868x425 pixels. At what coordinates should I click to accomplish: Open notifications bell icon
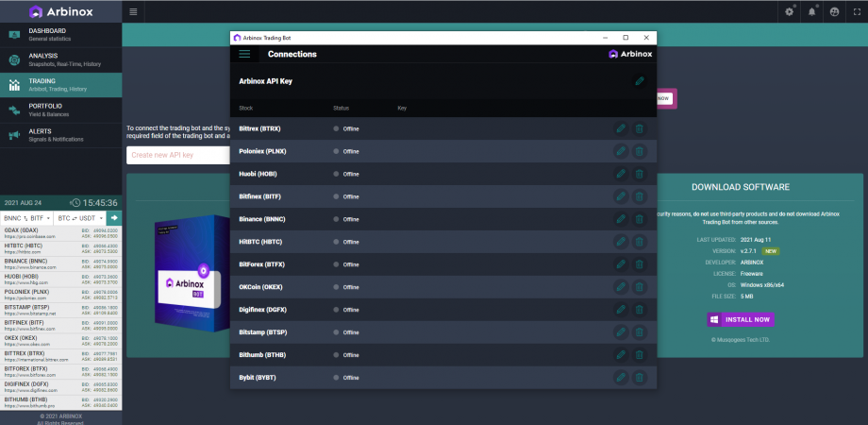[812, 11]
